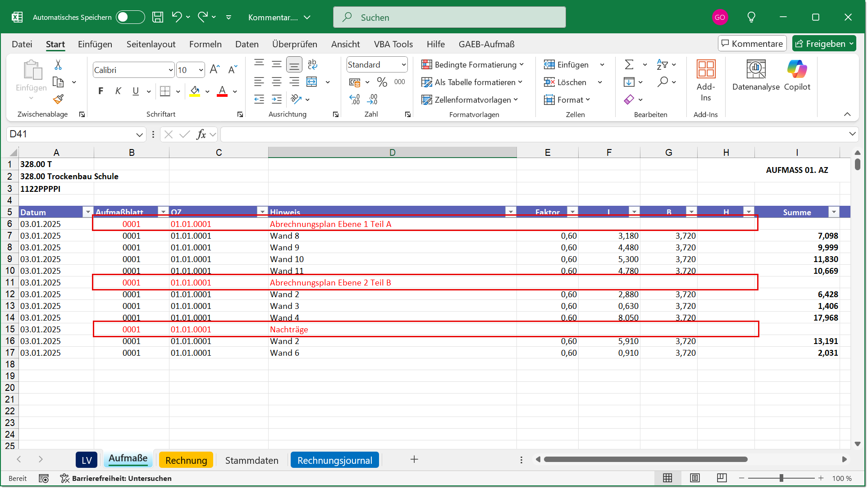Click the AutoSum sigma icon
868x489 pixels.
pyautogui.click(x=629, y=65)
